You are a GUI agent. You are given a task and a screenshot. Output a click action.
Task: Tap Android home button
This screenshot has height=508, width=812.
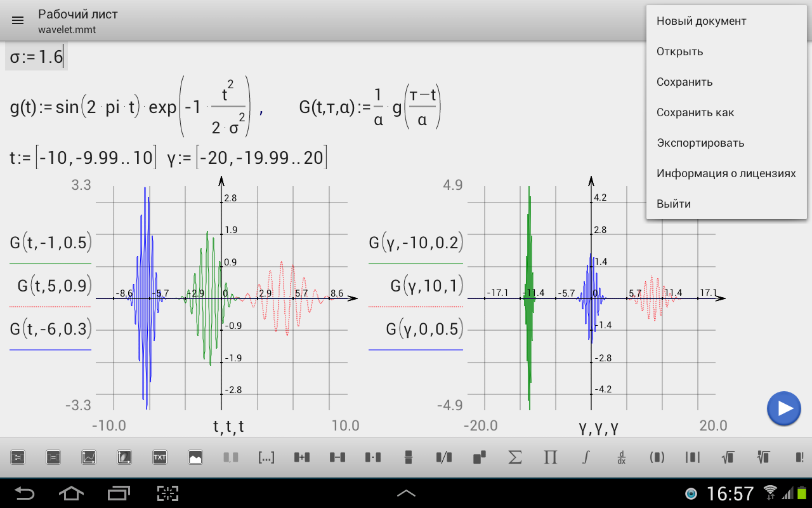tap(71, 493)
